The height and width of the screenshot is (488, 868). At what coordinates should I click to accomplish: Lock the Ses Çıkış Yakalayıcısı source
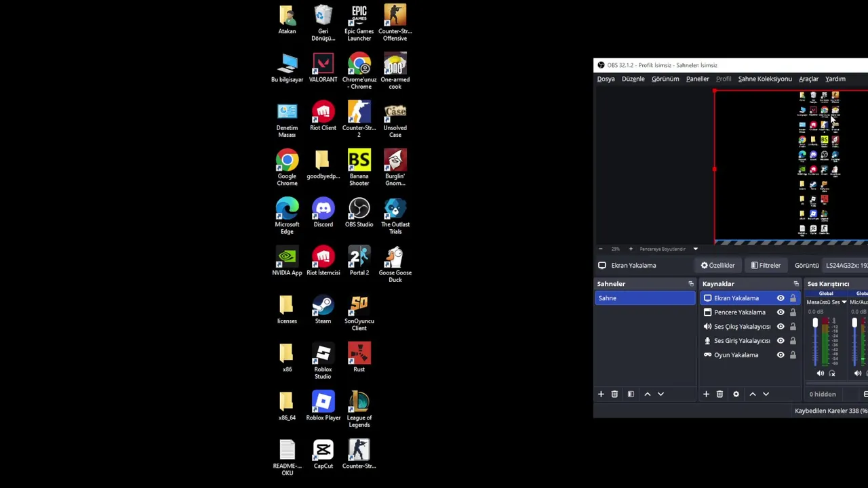(793, 327)
